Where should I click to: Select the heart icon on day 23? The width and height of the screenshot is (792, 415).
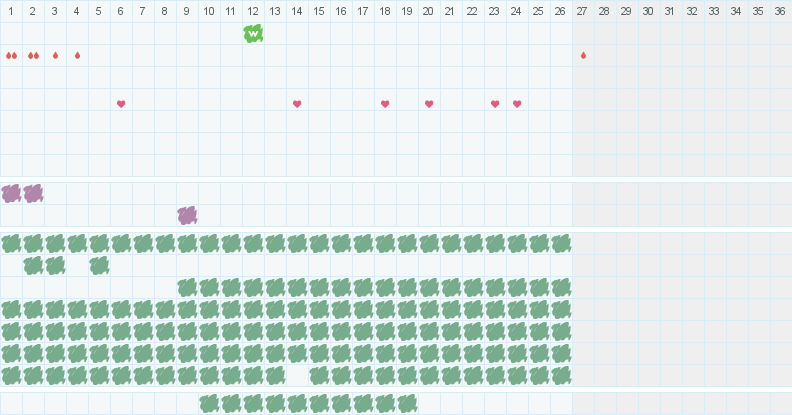click(x=495, y=104)
